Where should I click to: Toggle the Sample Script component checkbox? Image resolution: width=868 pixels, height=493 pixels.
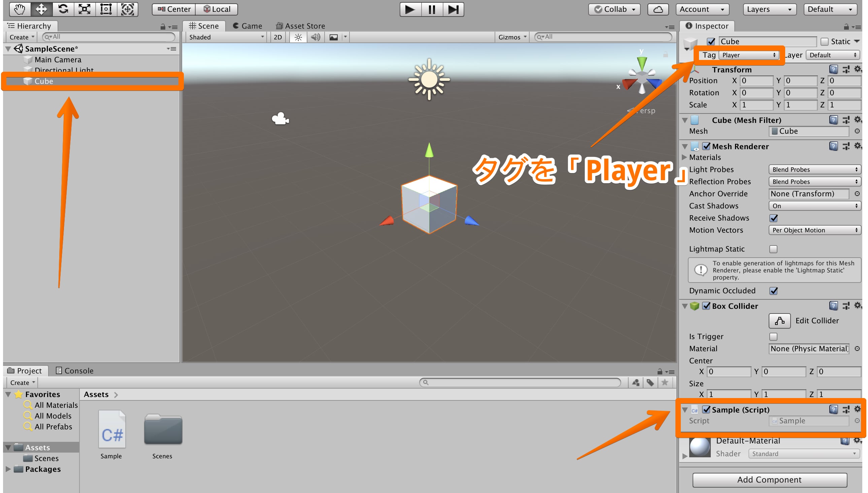pos(706,409)
